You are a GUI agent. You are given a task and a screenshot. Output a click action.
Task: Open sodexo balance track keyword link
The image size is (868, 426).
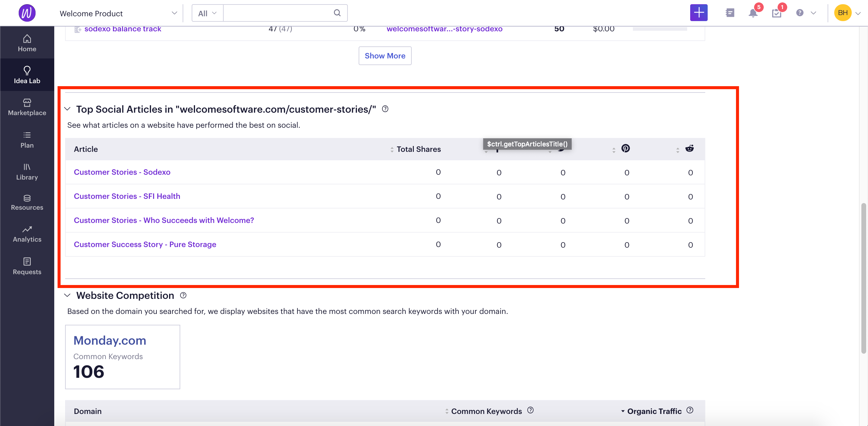[x=123, y=29]
